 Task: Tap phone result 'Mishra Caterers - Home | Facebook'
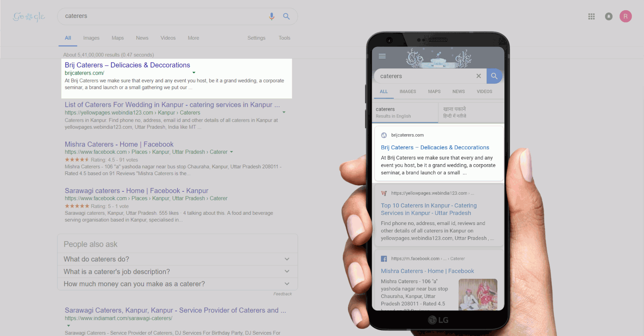[428, 271]
